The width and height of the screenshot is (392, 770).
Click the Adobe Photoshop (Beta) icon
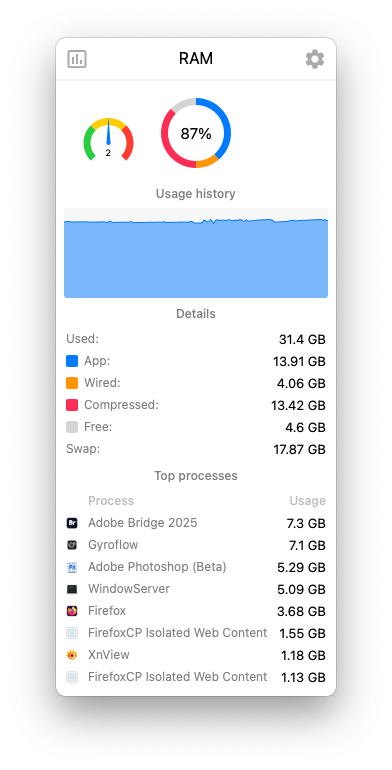72,567
